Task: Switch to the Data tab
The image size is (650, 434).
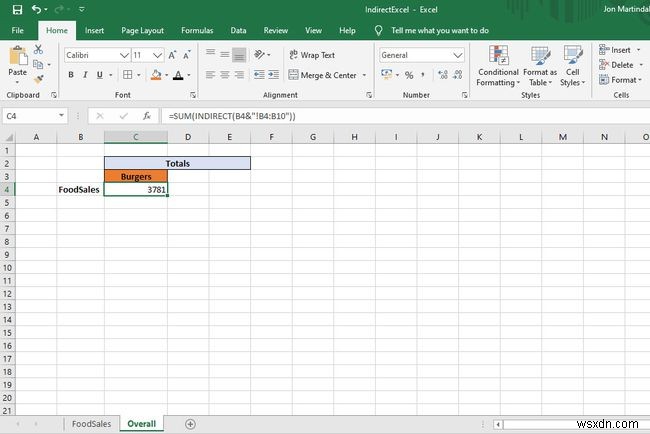Action: pyautogui.click(x=238, y=30)
